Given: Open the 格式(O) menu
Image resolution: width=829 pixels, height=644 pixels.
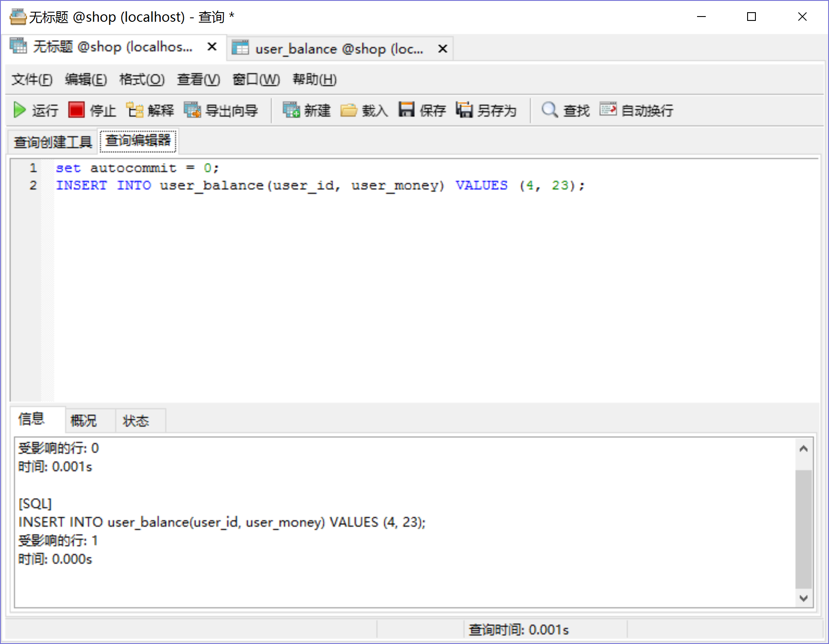Looking at the screenshot, I should click(x=142, y=79).
